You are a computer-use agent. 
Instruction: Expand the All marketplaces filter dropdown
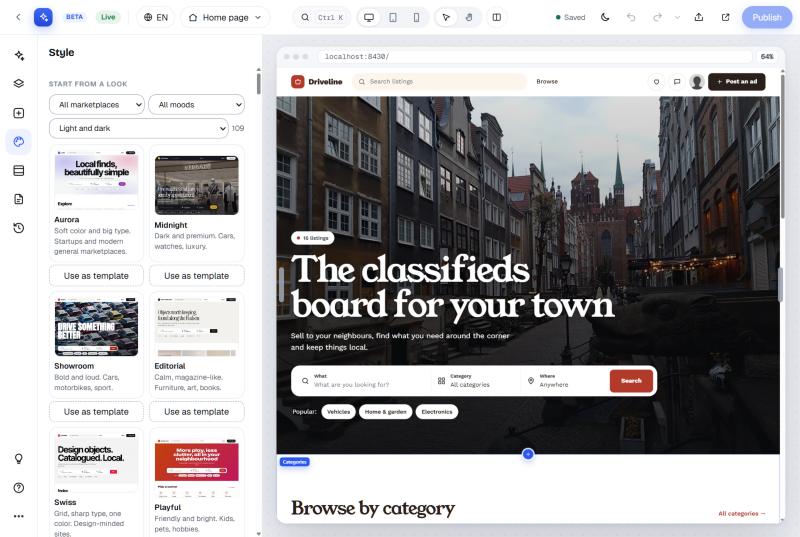point(97,105)
